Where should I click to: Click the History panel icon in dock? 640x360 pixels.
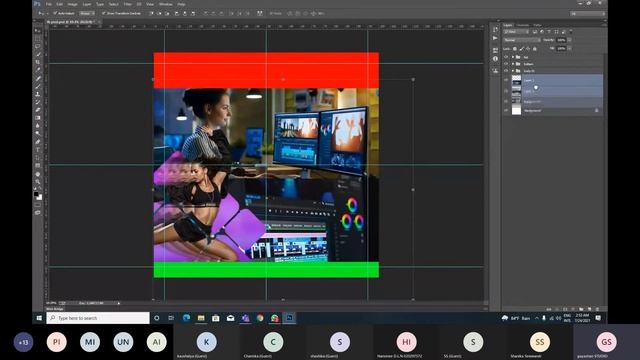tap(495, 30)
